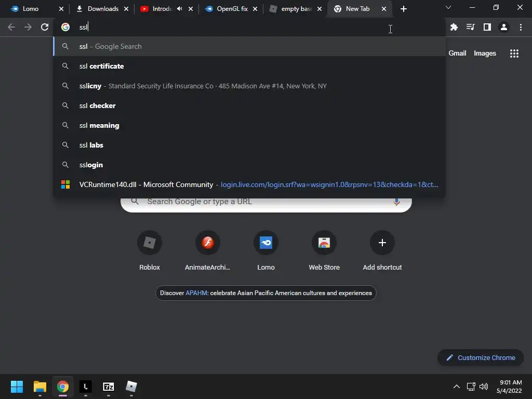The height and width of the screenshot is (399, 532).
Task: Show hidden tray icons chevron
Action: [457, 387]
